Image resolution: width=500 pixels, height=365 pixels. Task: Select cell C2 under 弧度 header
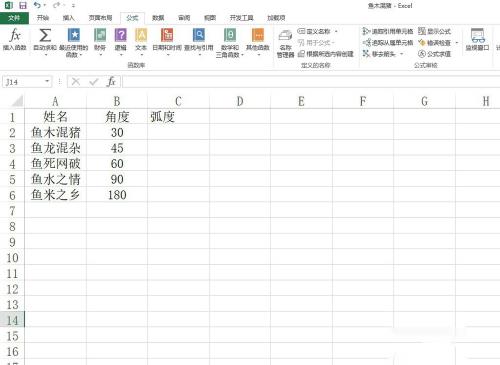coord(178,132)
